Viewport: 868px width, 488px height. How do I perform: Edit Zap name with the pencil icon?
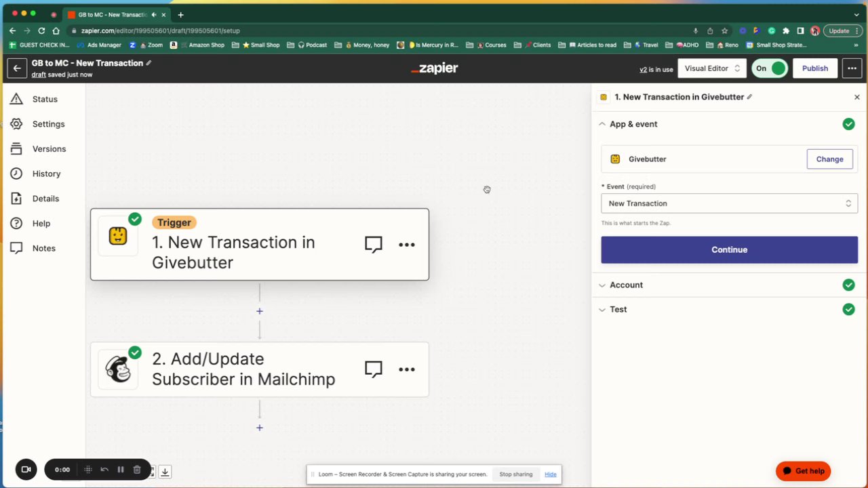click(x=149, y=63)
